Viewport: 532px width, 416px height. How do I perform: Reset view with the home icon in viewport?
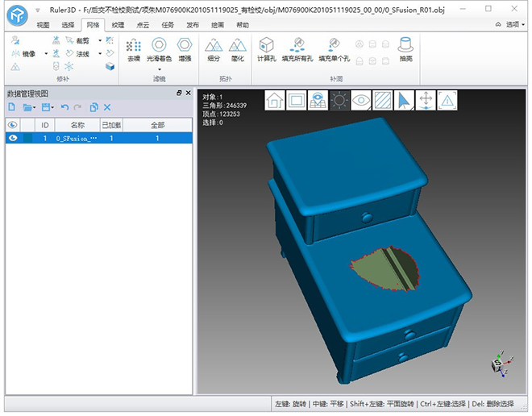point(275,101)
